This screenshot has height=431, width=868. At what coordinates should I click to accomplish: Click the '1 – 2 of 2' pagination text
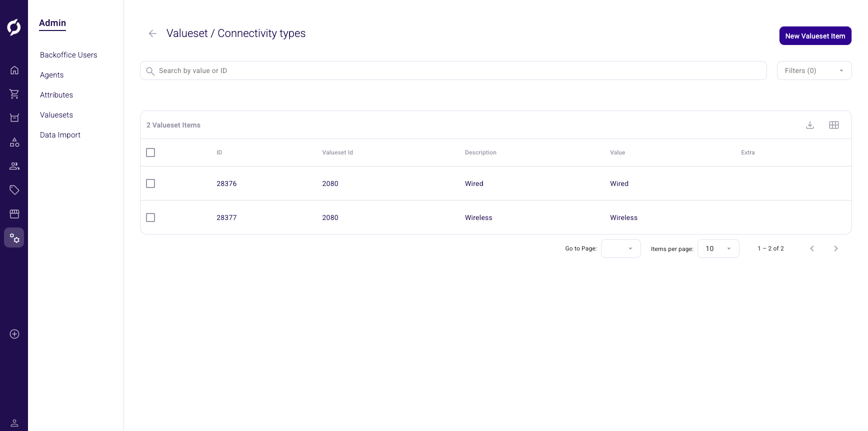point(770,248)
